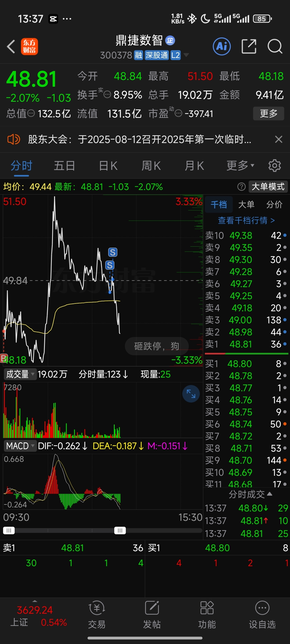Open the search magnifier icon
Screen dimensions: 290x644
pos(275,46)
